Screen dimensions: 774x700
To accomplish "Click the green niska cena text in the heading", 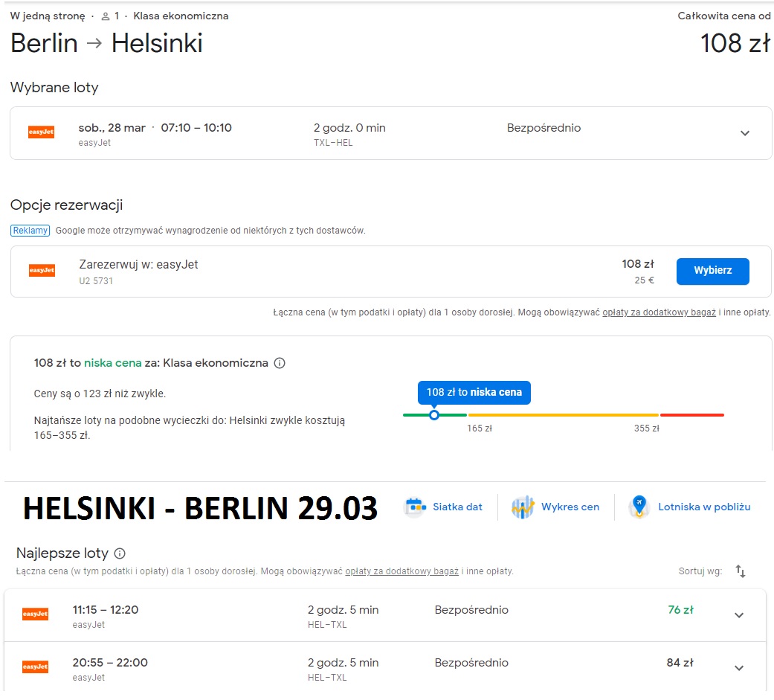I will pyautogui.click(x=112, y=363).
